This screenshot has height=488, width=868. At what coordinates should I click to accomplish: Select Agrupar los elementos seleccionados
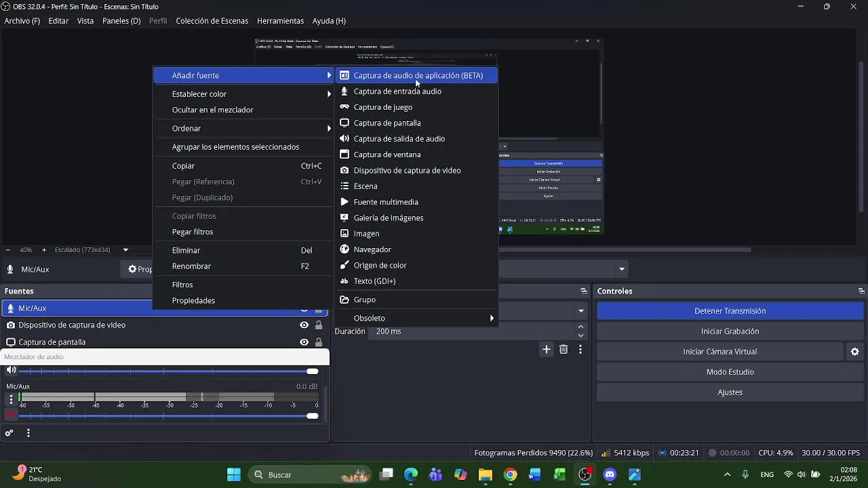[243, 147]
